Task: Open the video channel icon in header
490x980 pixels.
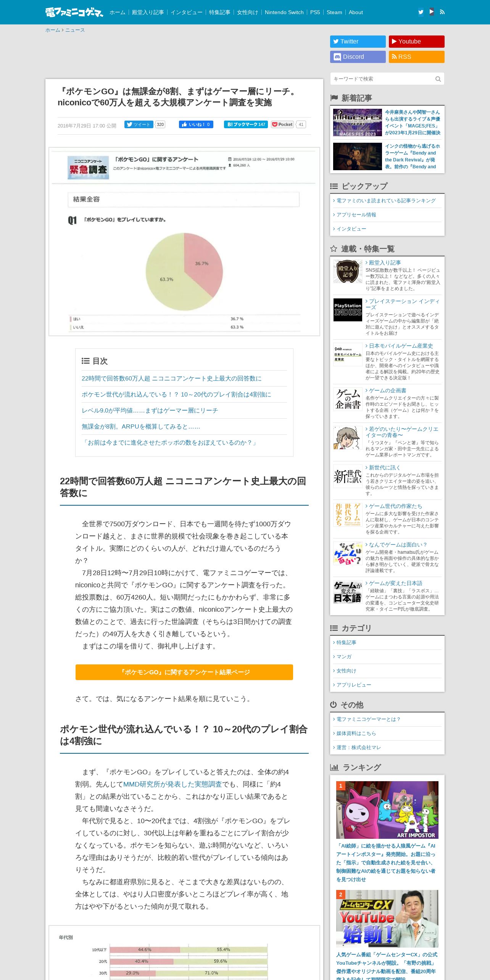Action: coord(432,12)
